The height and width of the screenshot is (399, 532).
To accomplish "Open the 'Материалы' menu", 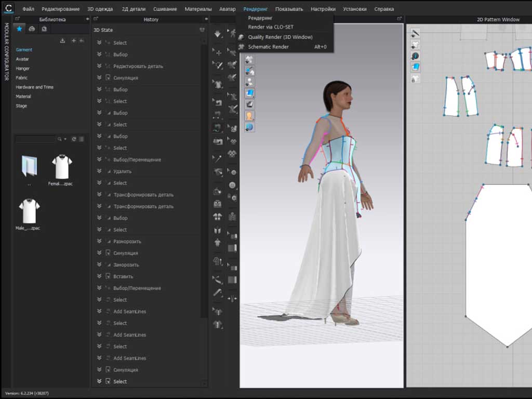I will [198, 9].
